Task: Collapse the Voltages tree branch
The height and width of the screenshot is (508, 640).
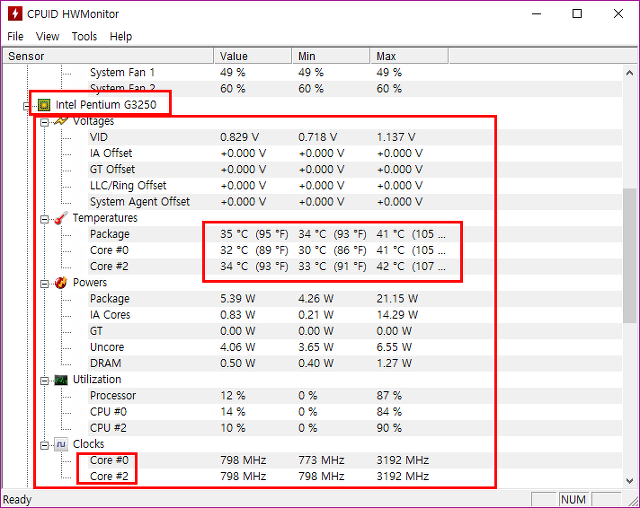Action: point(44,122)
